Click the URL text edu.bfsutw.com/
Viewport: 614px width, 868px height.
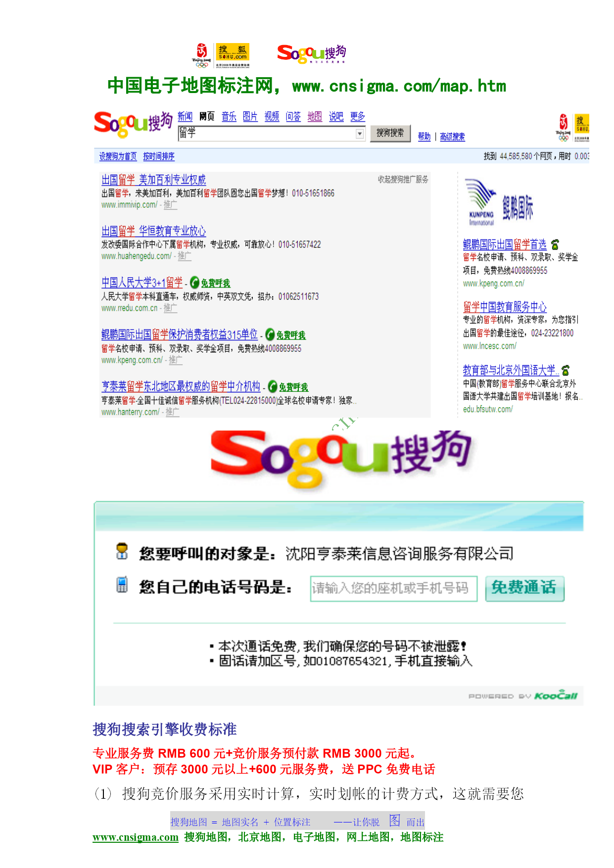point(488,409)
